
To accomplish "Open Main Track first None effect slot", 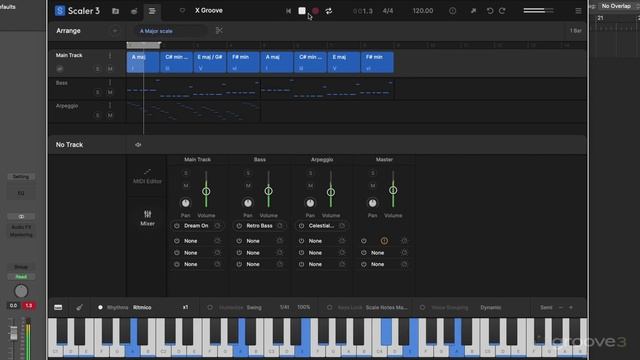I will pyautogui.click(x=191, y=241).
